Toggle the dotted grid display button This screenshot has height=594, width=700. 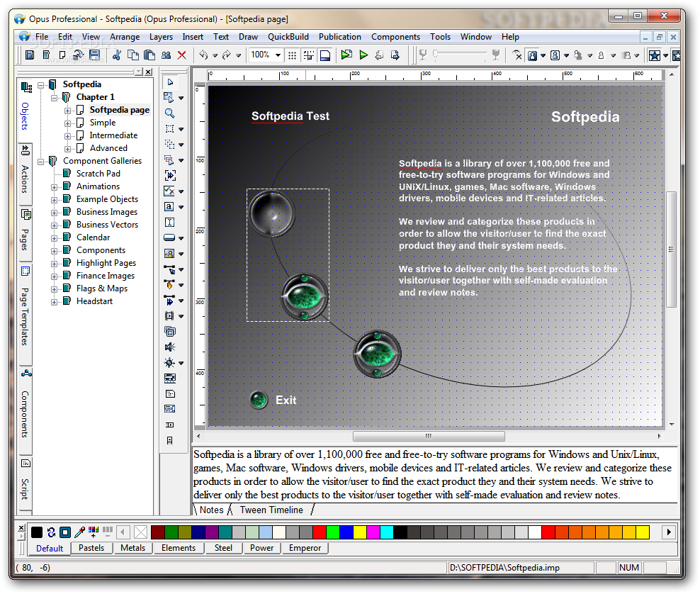point(292,55)
